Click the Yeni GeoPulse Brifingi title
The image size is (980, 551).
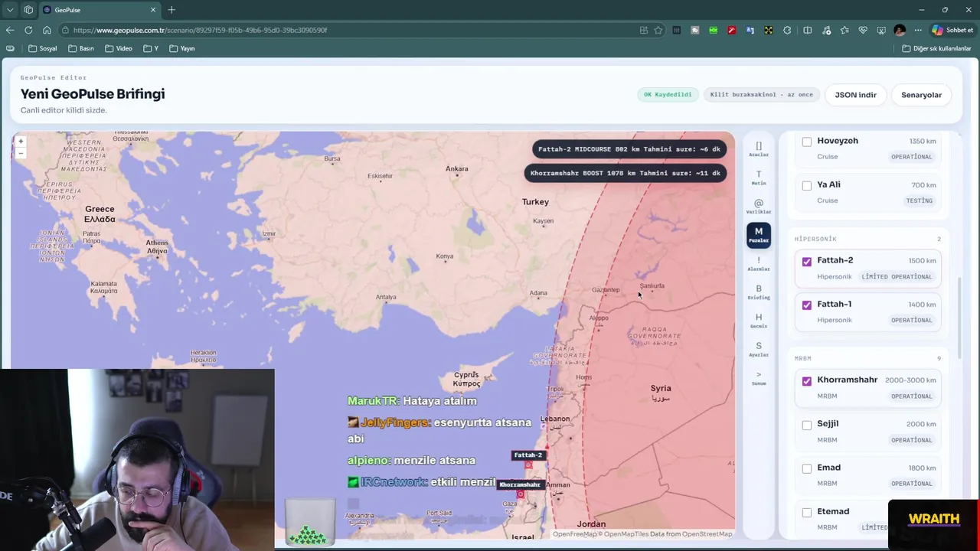pos(93,93)
